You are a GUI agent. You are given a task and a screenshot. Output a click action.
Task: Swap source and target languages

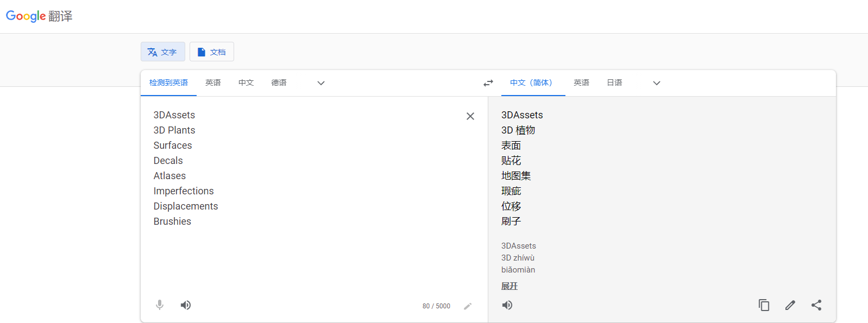tap(488, 83)
